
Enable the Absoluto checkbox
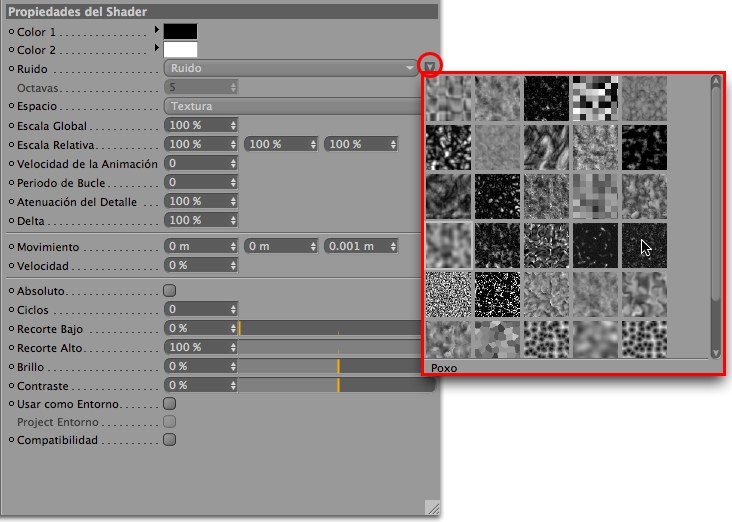169,291
